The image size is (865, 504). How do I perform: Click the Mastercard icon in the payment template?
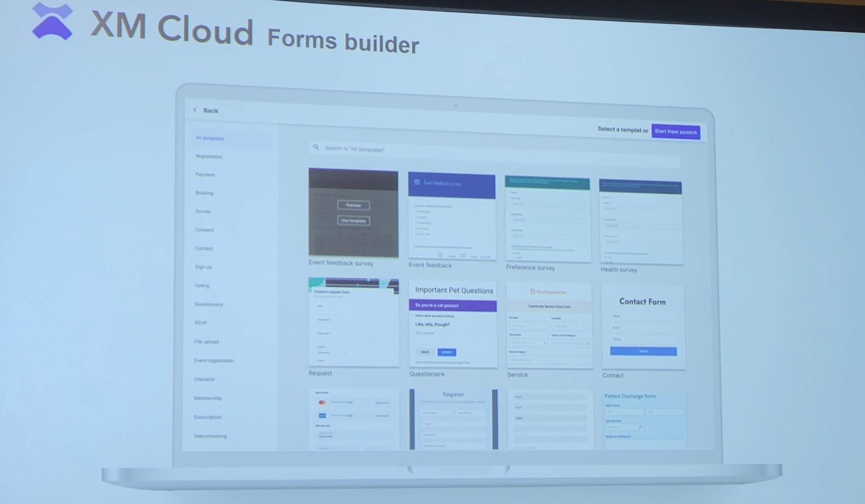coord(322,403)
